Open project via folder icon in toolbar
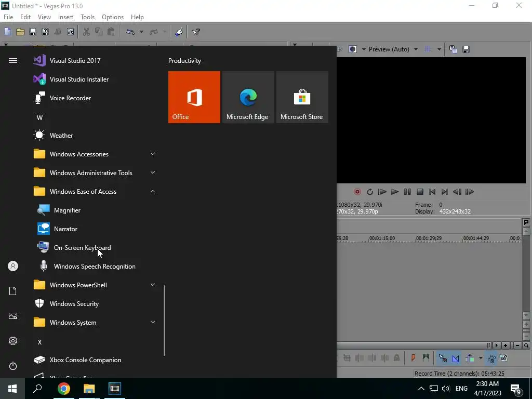Screen dimensions: 532x399 20,32
